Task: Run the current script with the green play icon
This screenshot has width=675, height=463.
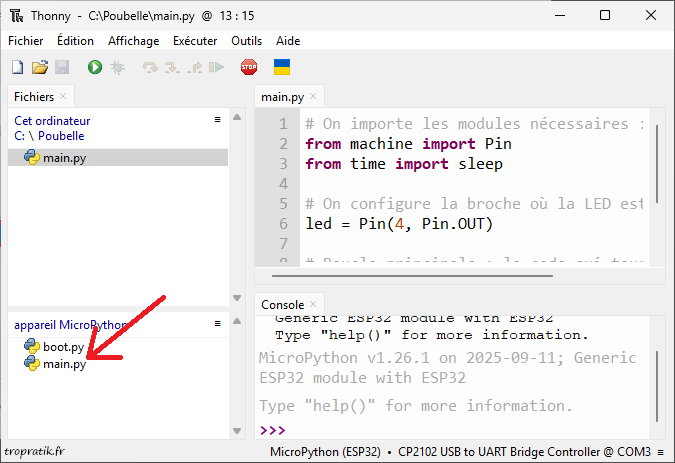Action: tap(95, 68)
